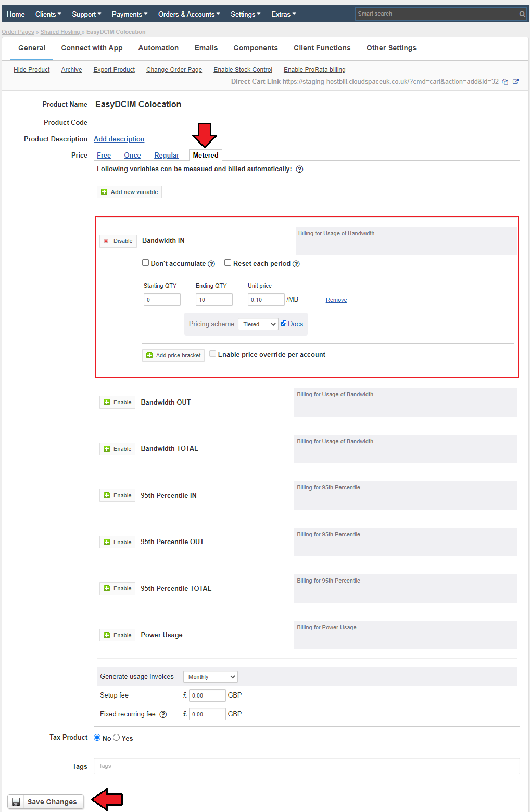Click help icon beside Reset each period
The image size is (530, 812).
point(296,264)
